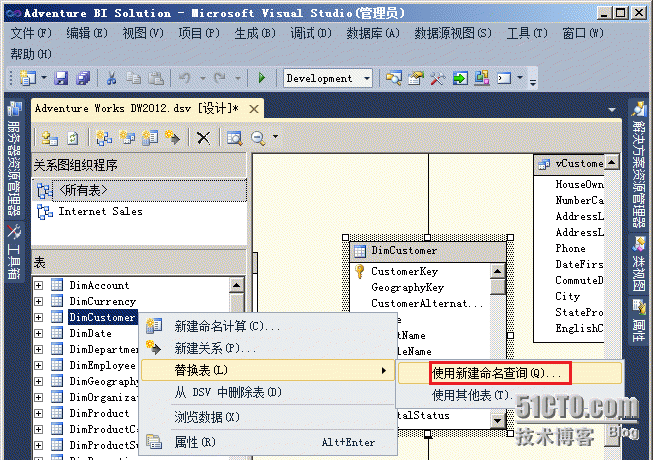The image size is (653, 460).
Task: Open the 数据源视图(S) menu
Action: tap(453, 33)
